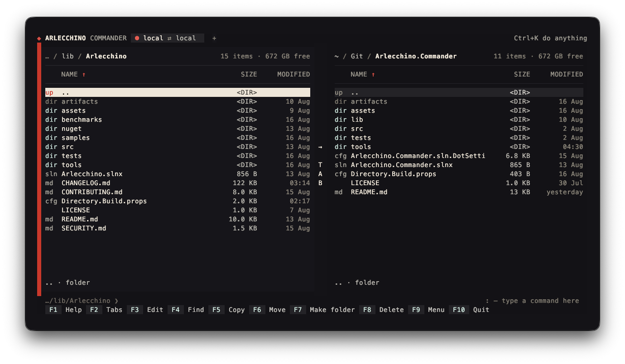
Task: Open the Ctrl+K do anything palette
Action: click(x=550, y=38)
